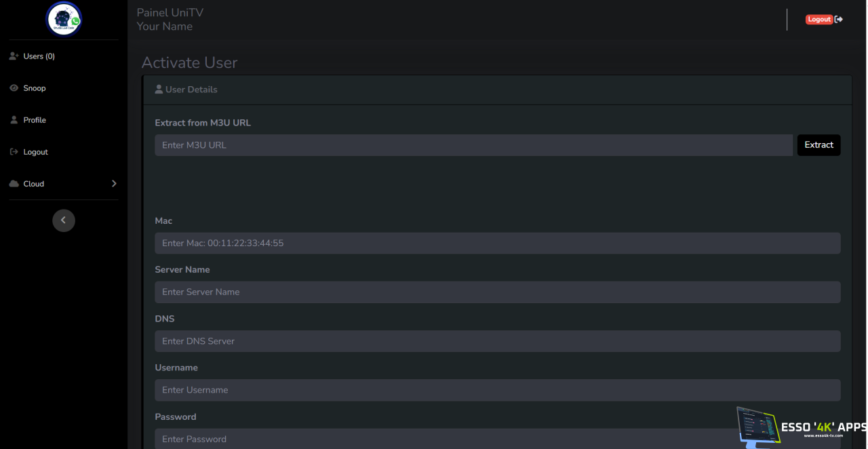Click the Username input box

497,390
